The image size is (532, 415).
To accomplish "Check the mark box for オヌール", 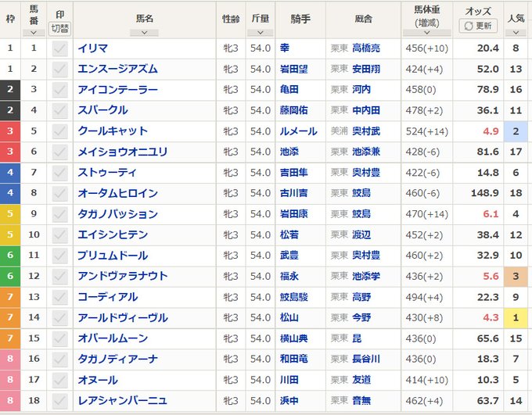I will [x=59, y=380].
